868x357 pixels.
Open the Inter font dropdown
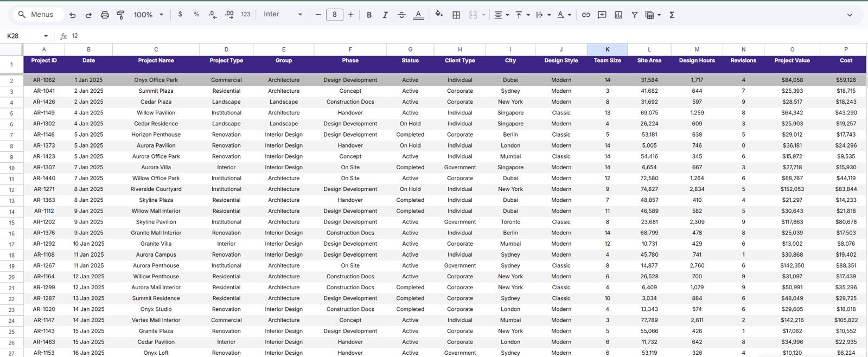283,15
